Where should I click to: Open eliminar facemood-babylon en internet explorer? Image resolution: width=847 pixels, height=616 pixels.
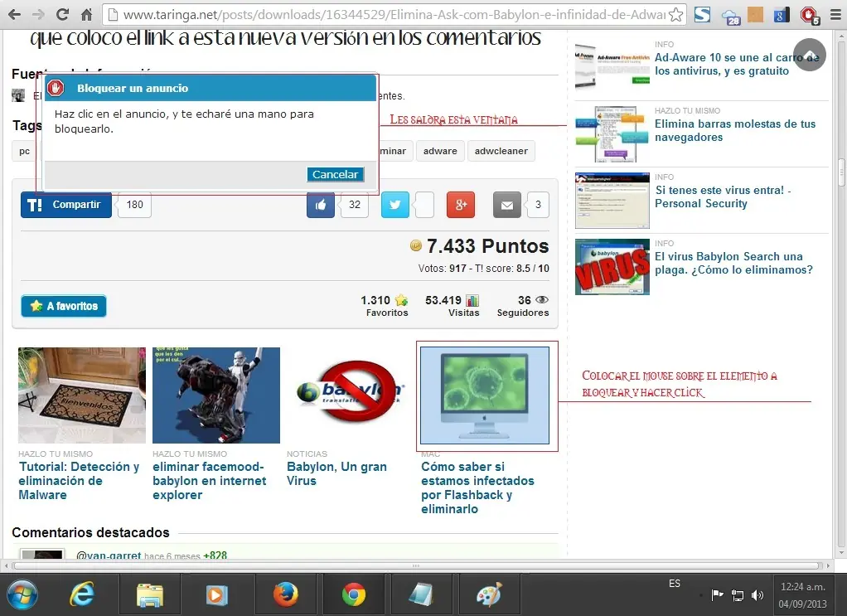(x=209, y=480)
